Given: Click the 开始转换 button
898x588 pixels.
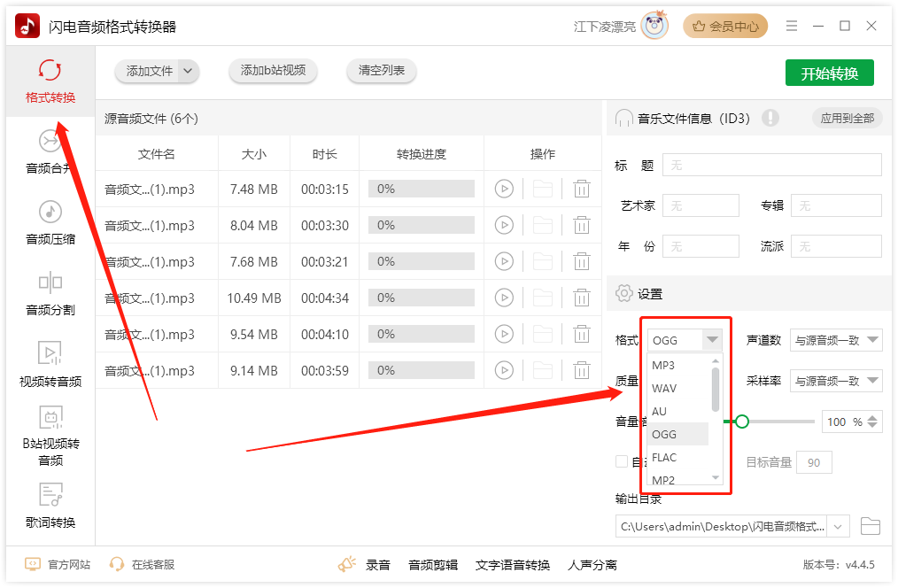Looking at the screenshot, I should tap(829, 73).
